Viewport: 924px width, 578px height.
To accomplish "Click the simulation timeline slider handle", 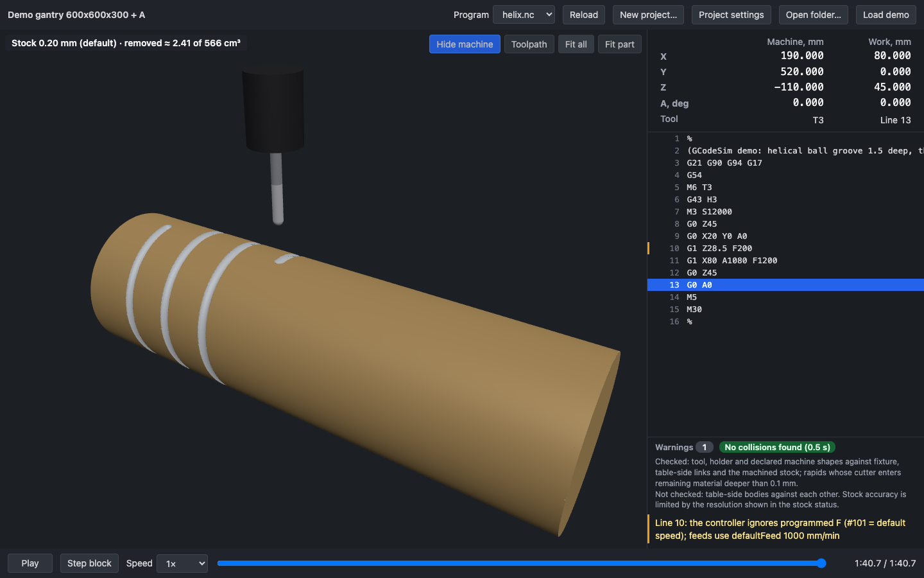I will [x=821, y=563].
